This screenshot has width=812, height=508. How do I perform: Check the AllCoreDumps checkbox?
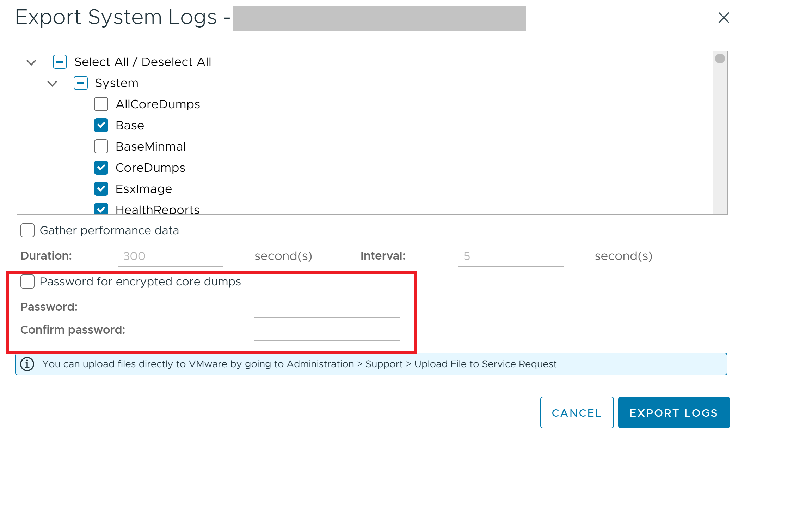pyautogui.click(x=101, y=104)
